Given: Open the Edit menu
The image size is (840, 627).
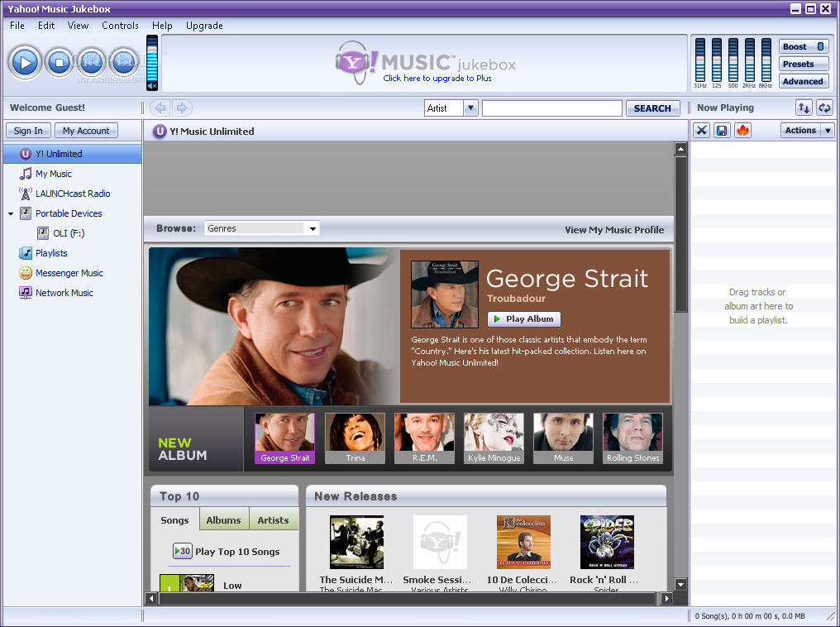Looking at the screenshot, I should [x=46, y=25].
